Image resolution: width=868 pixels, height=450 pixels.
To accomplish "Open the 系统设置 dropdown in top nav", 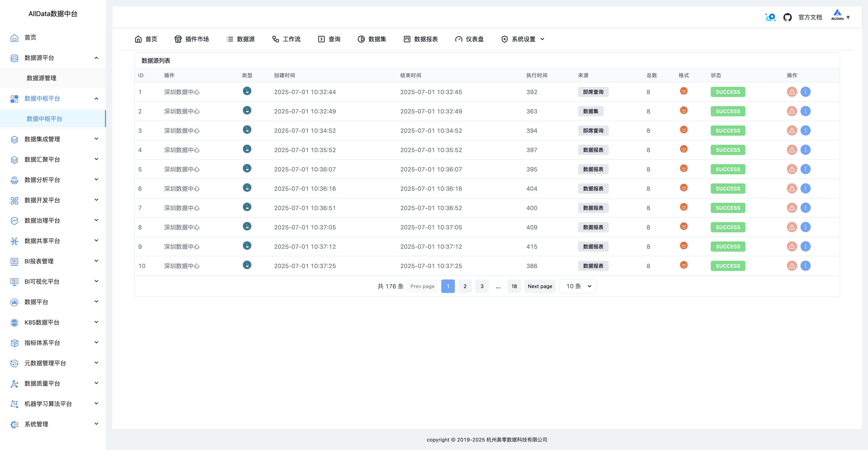I will (x=523, y=39).
